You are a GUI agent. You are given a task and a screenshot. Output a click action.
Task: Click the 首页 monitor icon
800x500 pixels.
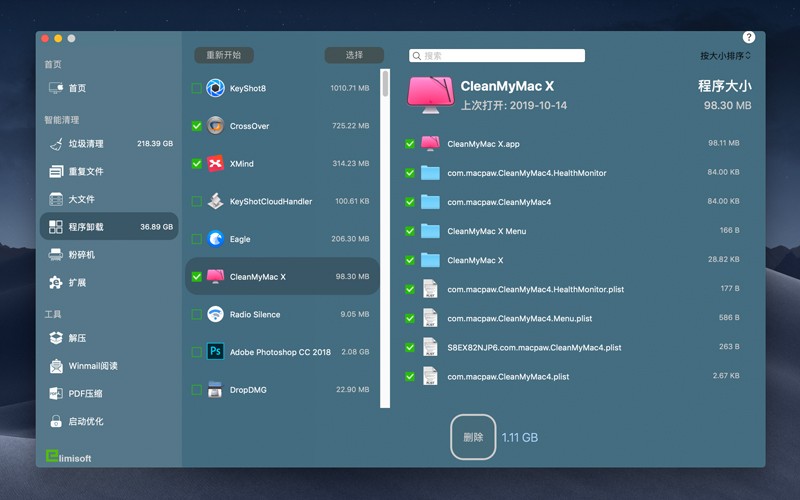pos(56,88)
